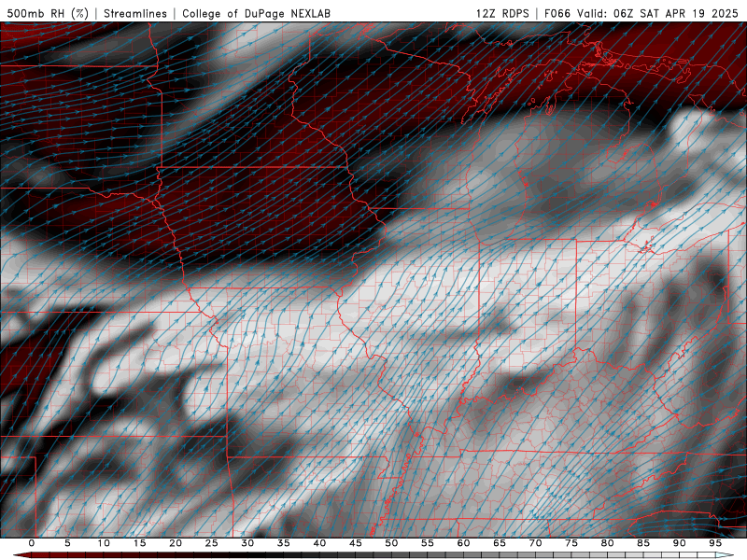
Task: Click the '10' value on color scale
Action: tap(104, 543)
